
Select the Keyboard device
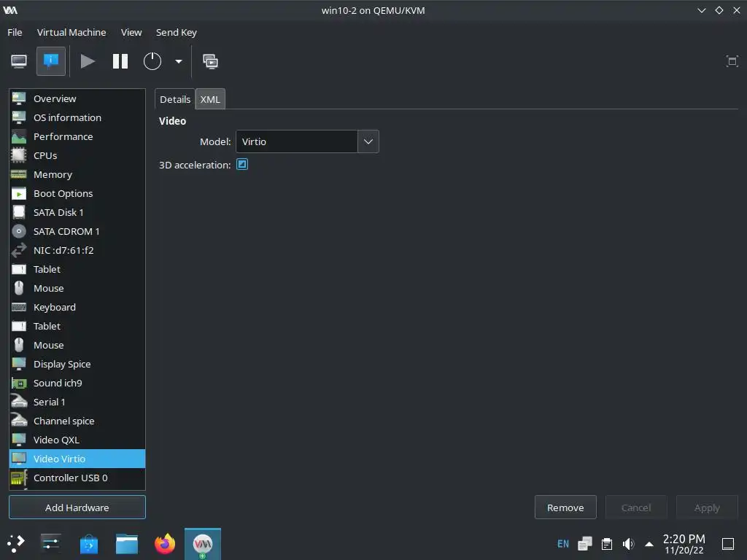click(77, 307)
